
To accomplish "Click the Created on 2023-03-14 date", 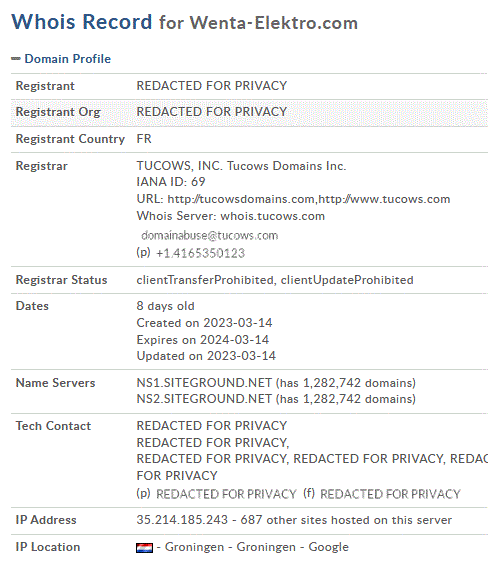I will click(x=204, y=323).
